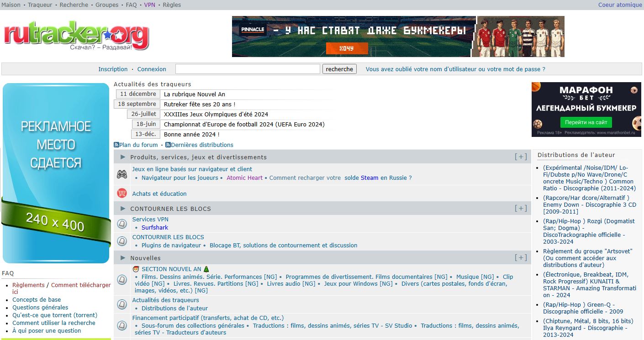This screenshot has width=644, height=340.
Task: Click the gamepad icon for online games
Action: pyautogui.click(x=122, y=174)
